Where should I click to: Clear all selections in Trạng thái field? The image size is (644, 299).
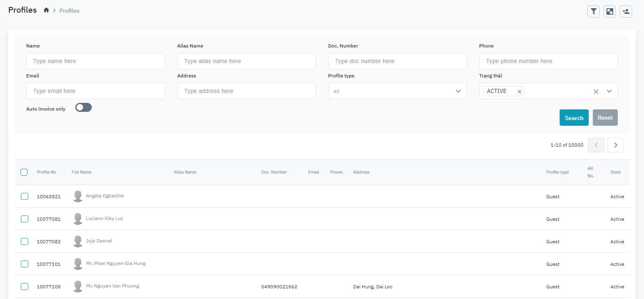tap(596, 91)
